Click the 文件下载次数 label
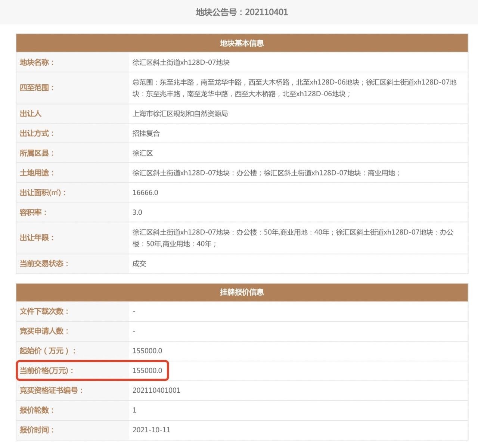 tap(44, 311)
